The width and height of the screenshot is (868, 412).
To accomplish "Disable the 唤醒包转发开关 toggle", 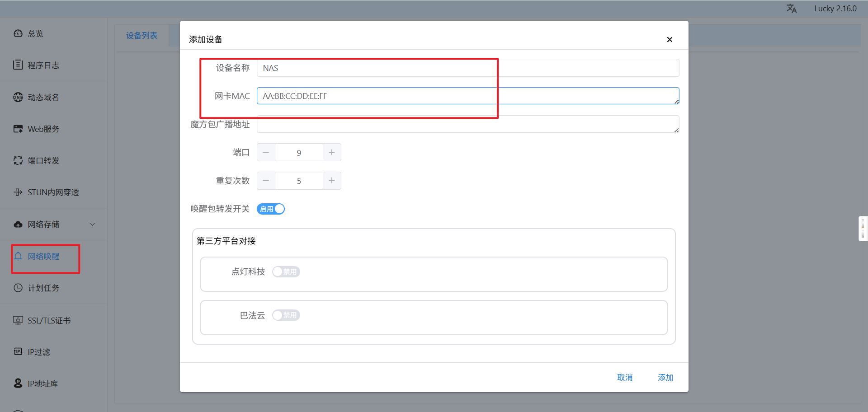I will coord(271,209).
